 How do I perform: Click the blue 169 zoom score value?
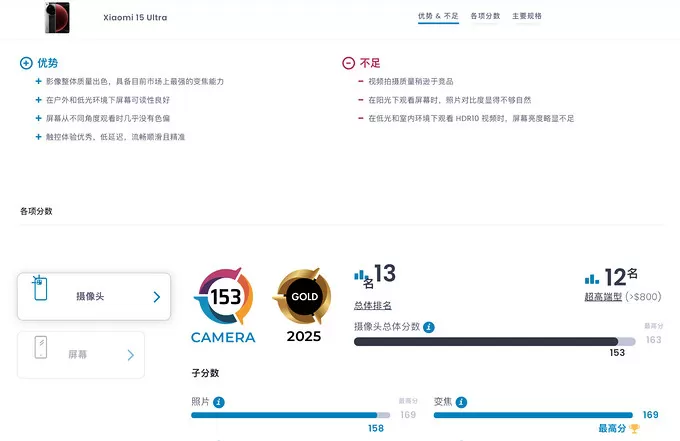pyautogui.click(x=651, y=415)
